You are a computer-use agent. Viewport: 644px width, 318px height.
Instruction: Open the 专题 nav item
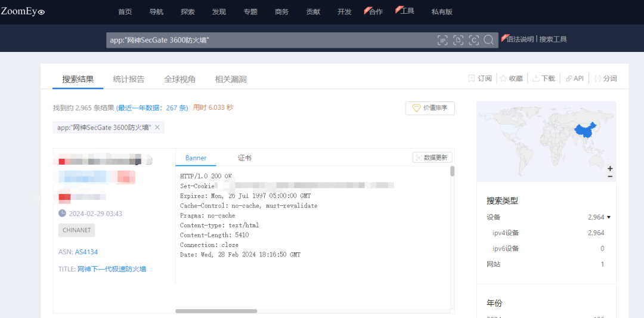coord(250,12)
